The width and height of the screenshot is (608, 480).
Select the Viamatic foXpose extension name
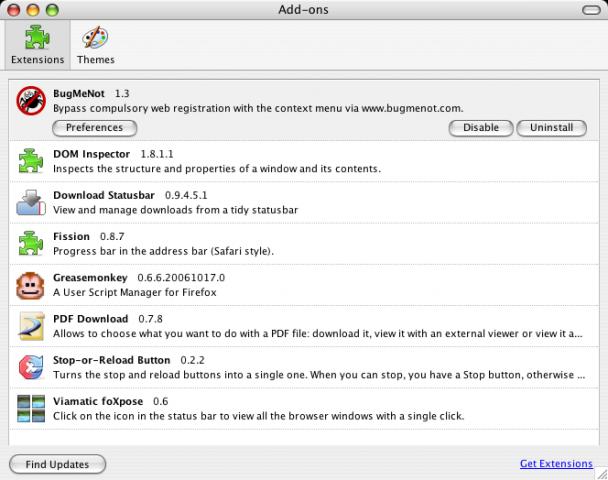[98, 401]
